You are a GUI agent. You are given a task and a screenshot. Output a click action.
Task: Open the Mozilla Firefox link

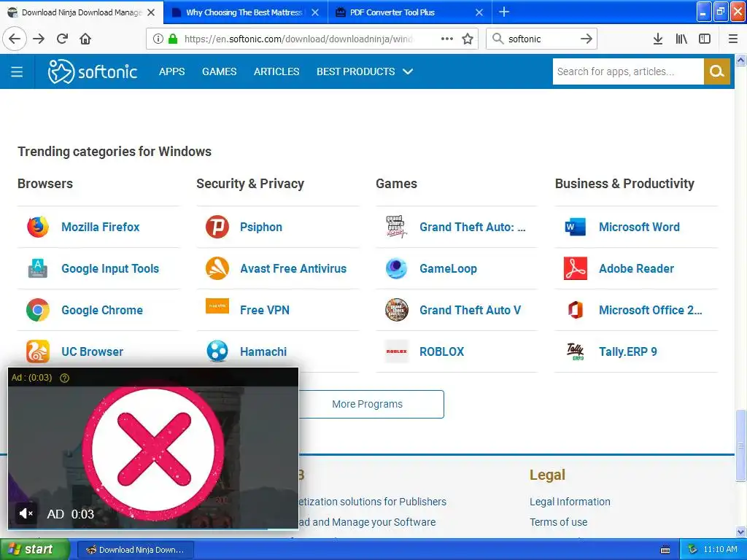coord(101,227)
